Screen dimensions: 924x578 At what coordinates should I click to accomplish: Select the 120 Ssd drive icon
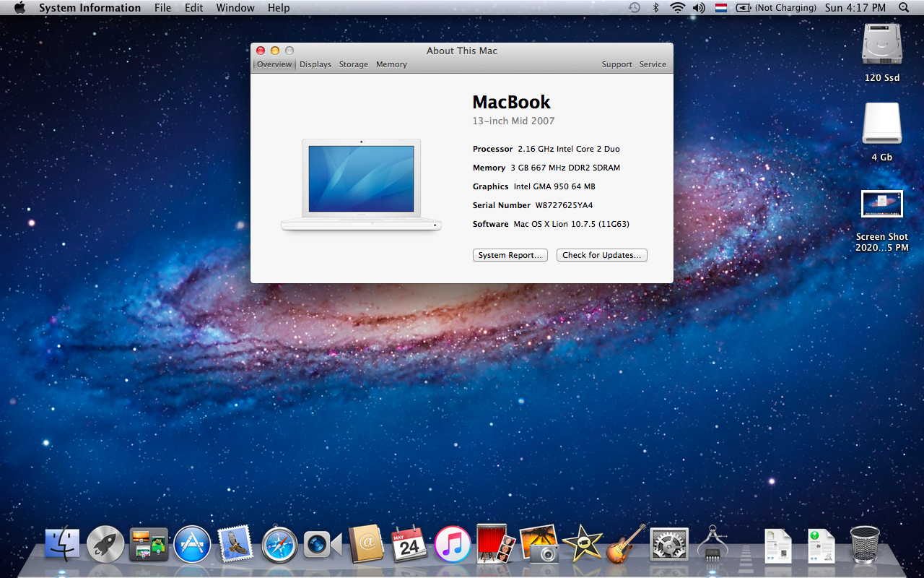point(882,45)
